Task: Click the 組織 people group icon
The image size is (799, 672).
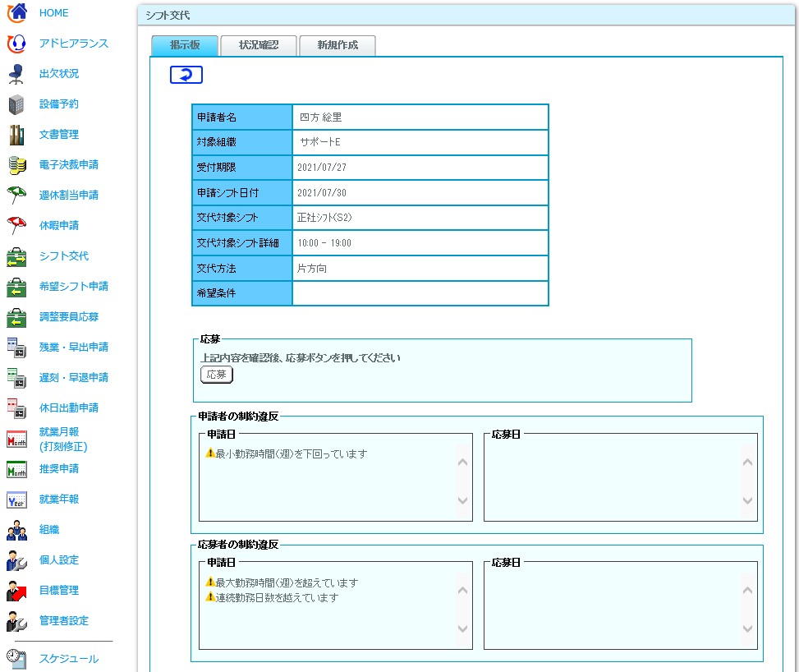Action: click(x=16, y=530)
